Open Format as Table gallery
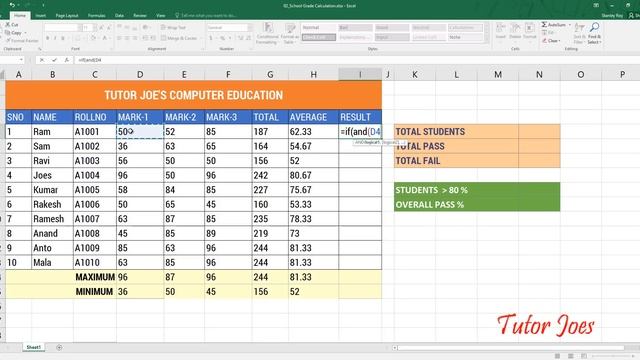This screenshot has width=640, height=360. (289, 33)
